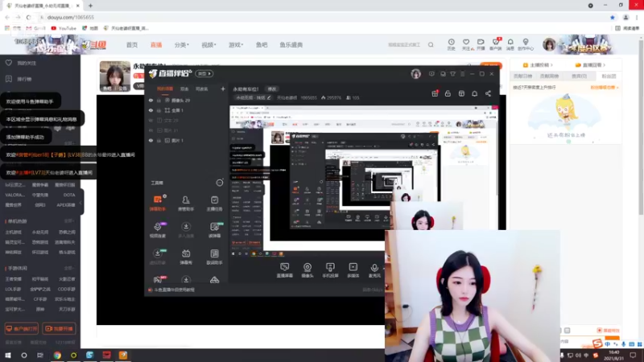Switch to 贡献周榜 tab
644x362 pixels.
pos(549,76)
